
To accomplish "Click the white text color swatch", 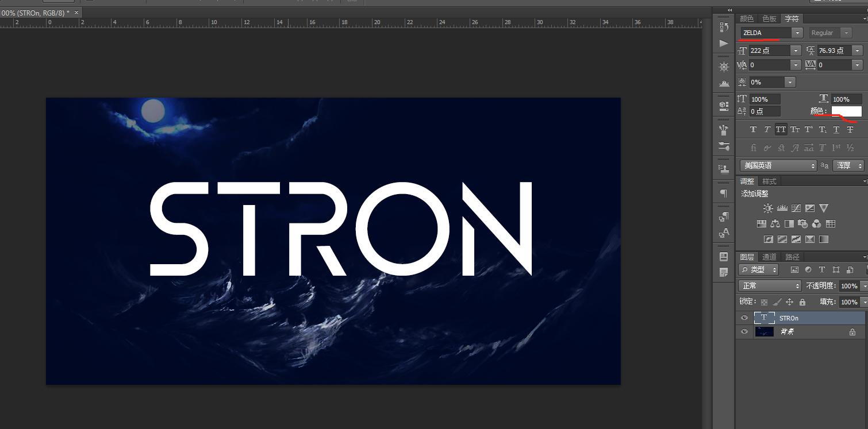I will pyautogui.click(x=846, y=111).
